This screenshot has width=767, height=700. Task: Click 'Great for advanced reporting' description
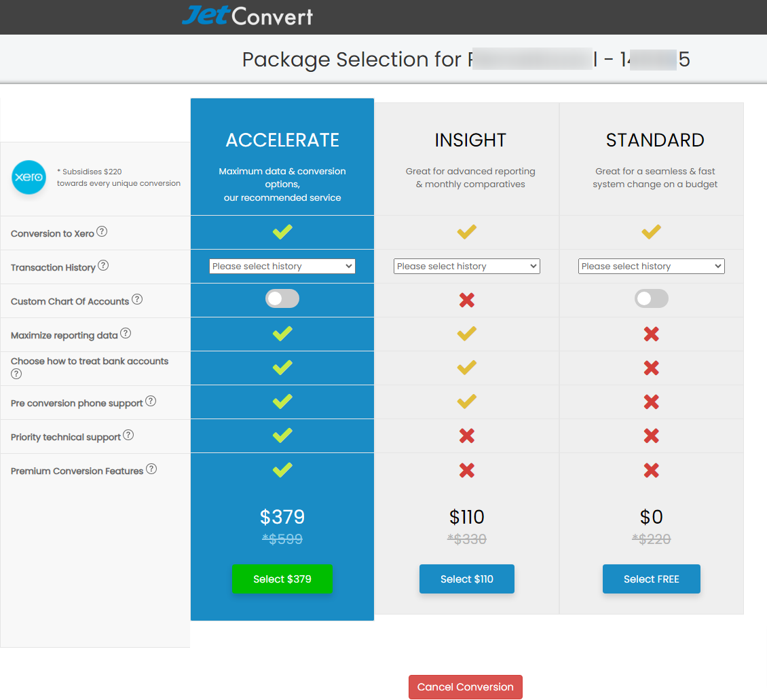(x=470, y=178)
